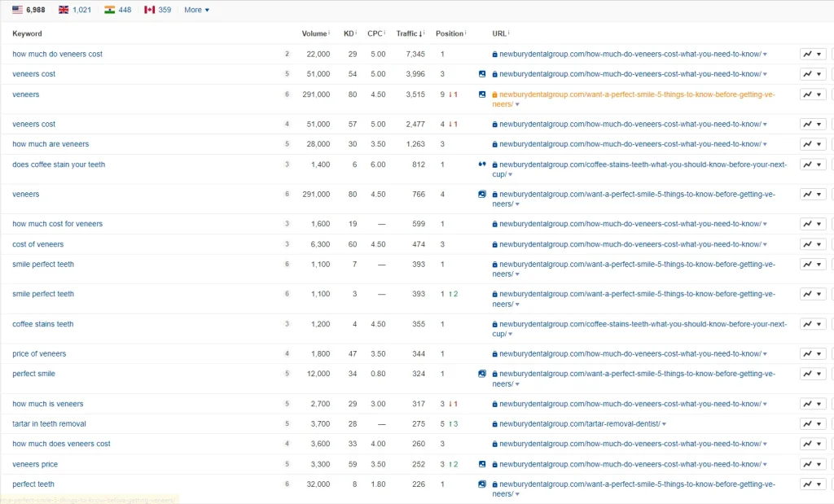Open the tartar-removal-dentist URL link
The height and width of the screenshot is (504, 834).
pos(579,424)
